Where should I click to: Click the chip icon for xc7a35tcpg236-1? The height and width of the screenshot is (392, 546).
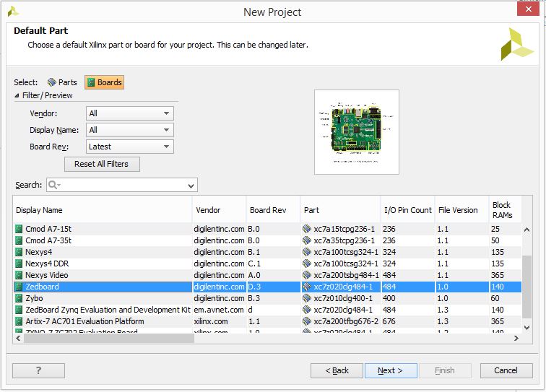(x=307, y=240)
